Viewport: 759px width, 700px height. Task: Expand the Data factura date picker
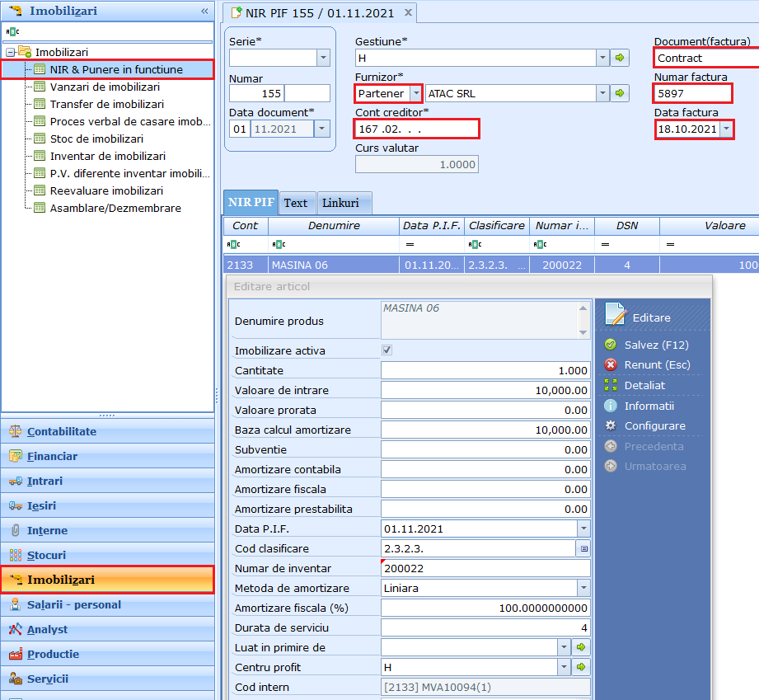pyautogui.click(x=726, y=129)
